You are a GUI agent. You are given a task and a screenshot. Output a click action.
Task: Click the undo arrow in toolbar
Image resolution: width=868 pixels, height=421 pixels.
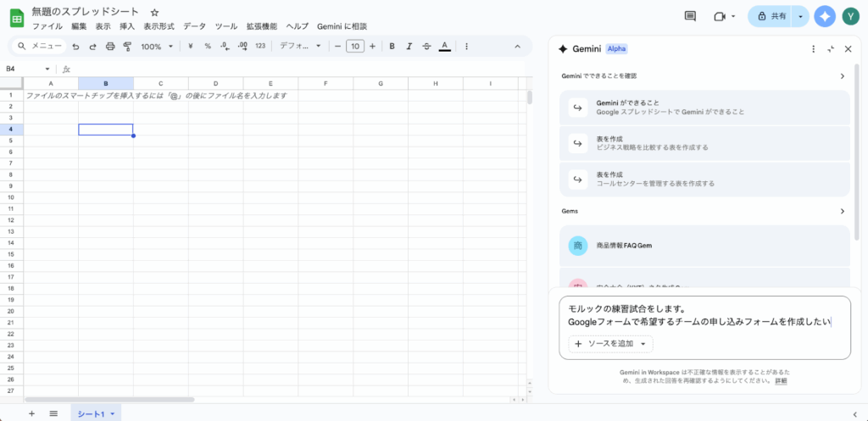pyautogui.click(x=75, y=47)
